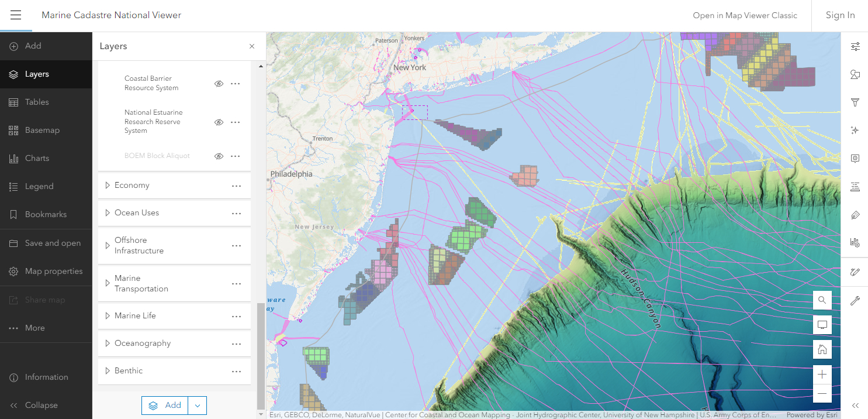Open the Effects sparkle icon
The height and width of the screenshot is (419, 868).
pyautogui.click(x=855, y=130)
